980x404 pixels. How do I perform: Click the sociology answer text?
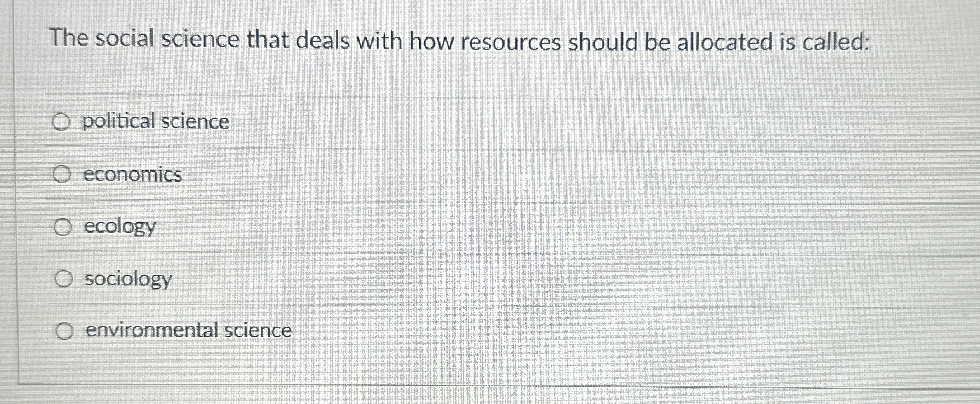(x=128, y=279)
